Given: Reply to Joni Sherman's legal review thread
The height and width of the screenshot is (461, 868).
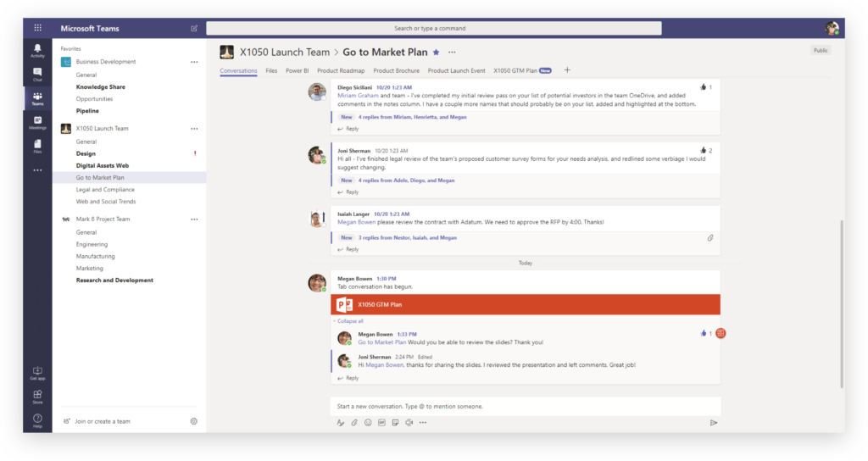Looking at the screenshot, I should pyautogui.click(x=348, y=192).
